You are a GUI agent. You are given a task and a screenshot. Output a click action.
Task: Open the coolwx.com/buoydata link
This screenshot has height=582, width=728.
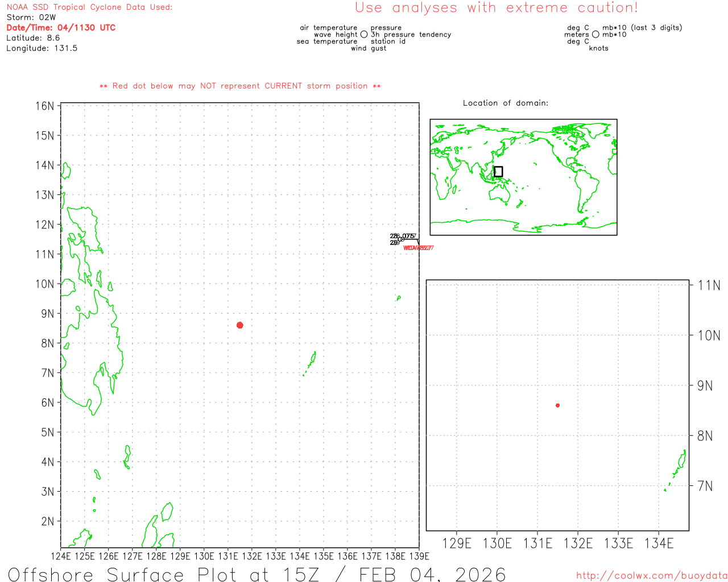click(x=651, y=576)
